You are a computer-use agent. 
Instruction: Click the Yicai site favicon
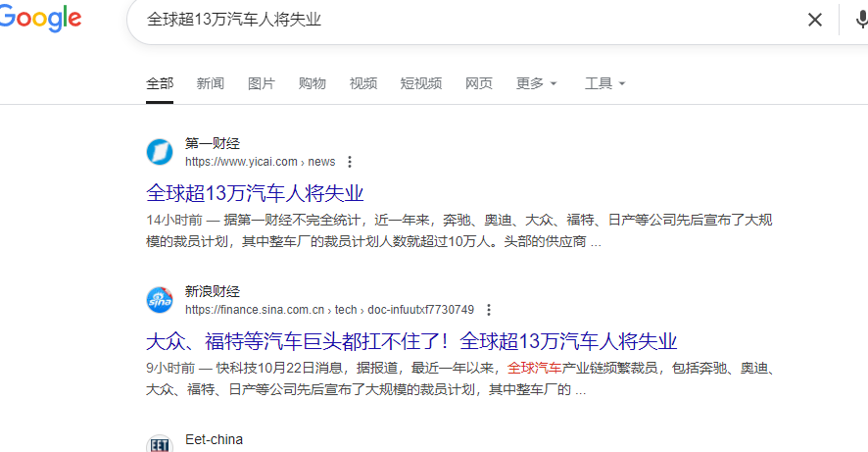pyautogui.click(x=160, y=152)
